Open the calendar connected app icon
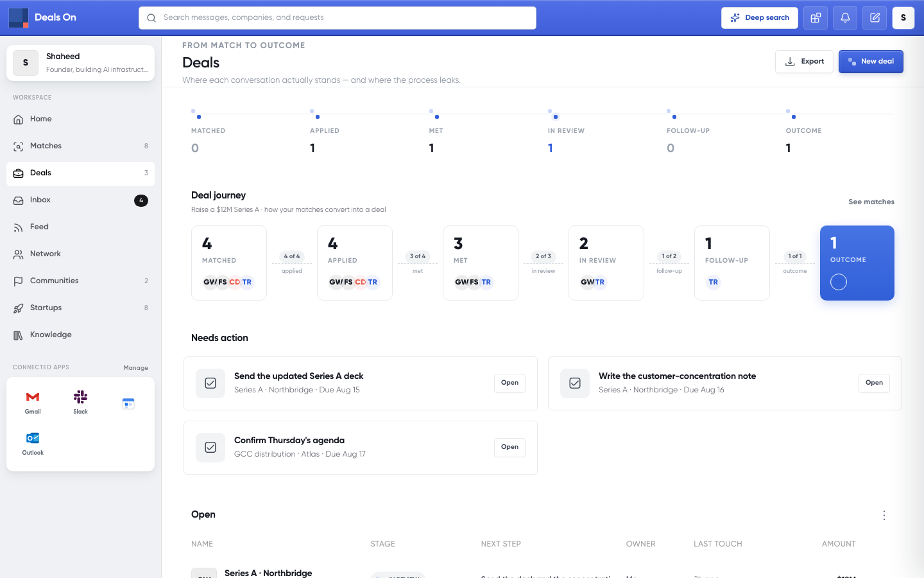 [x=128, y=403]
